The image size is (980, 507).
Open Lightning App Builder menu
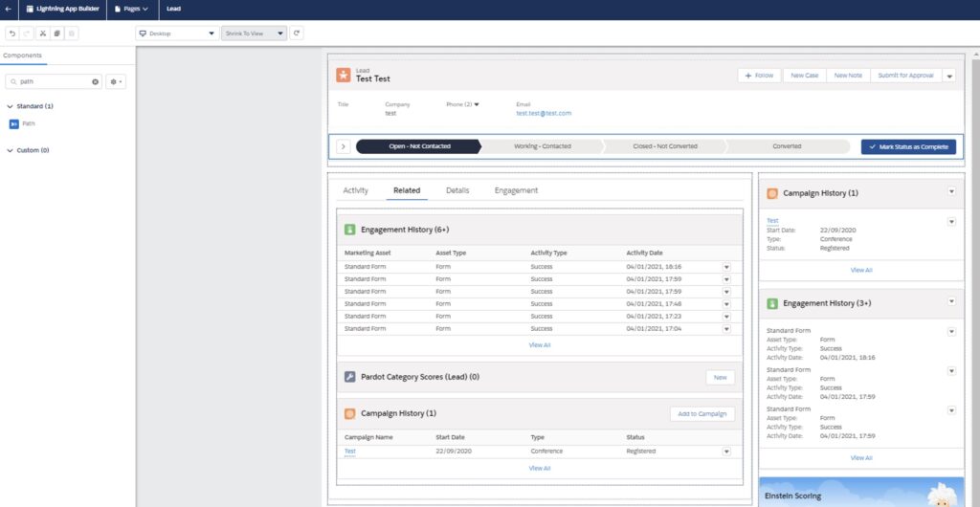(x=62, y=9)
